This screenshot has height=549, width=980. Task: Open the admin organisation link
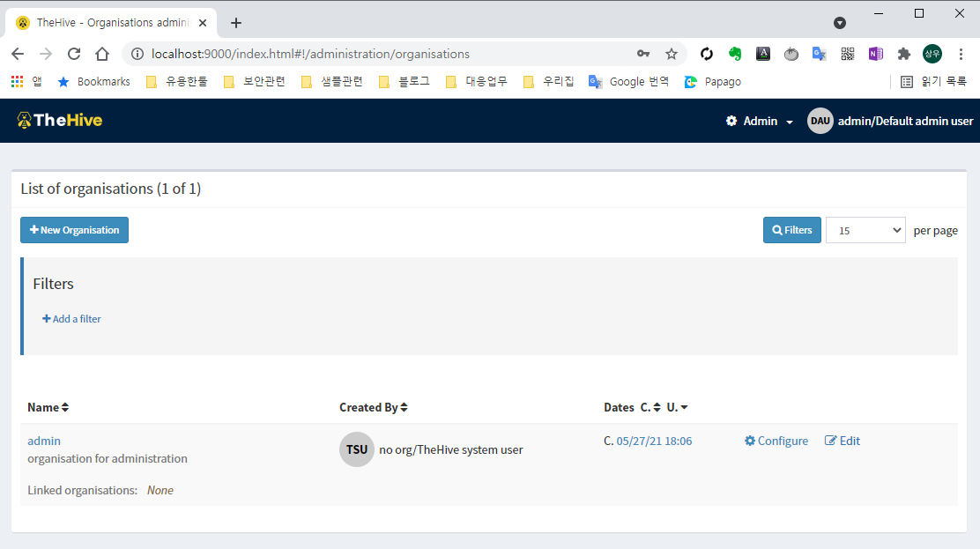click(44, 441)
